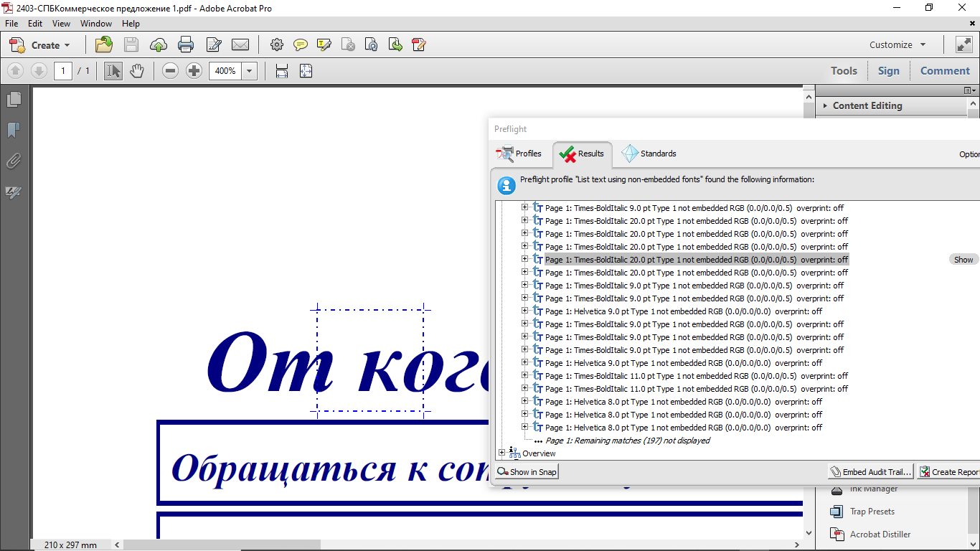Select the highlighted Times-BoldItalic 20.0 pt result row

click(x=696, y=260)
